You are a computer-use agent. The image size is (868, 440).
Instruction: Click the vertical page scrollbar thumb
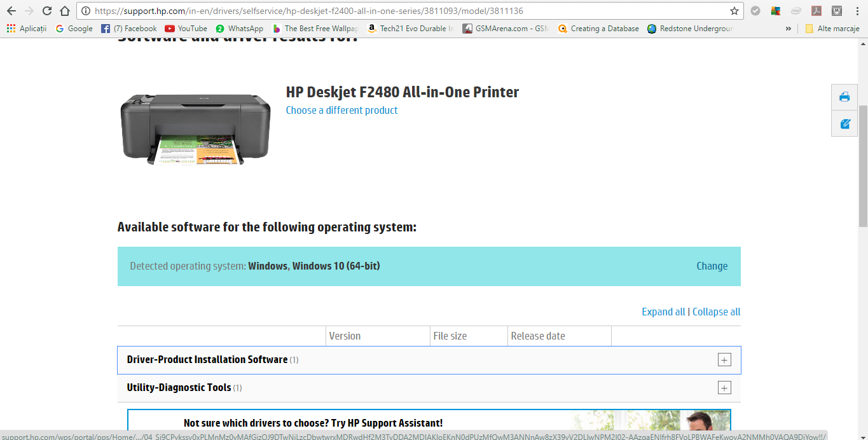click(x=863, y=167)
